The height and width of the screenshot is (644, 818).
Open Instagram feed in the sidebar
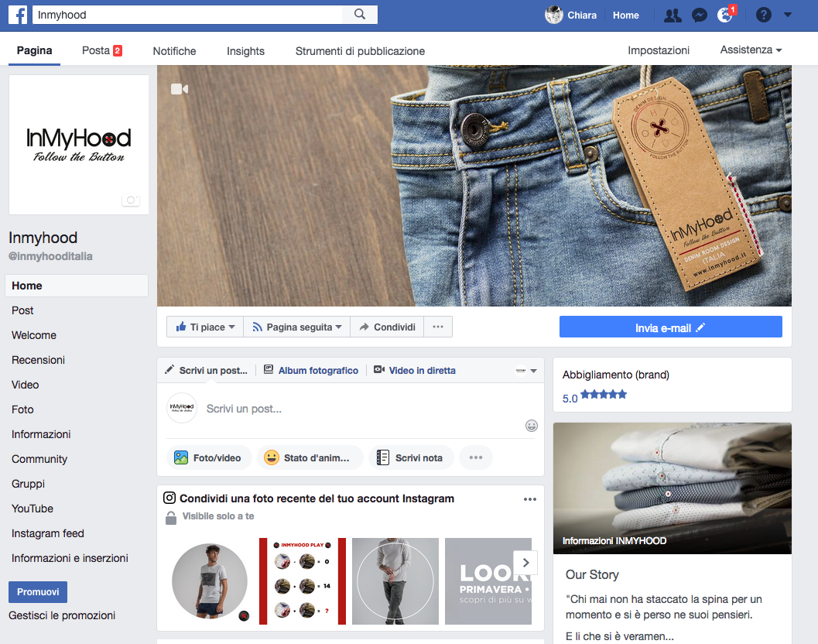pyautogui.click(x=48, y=533)
